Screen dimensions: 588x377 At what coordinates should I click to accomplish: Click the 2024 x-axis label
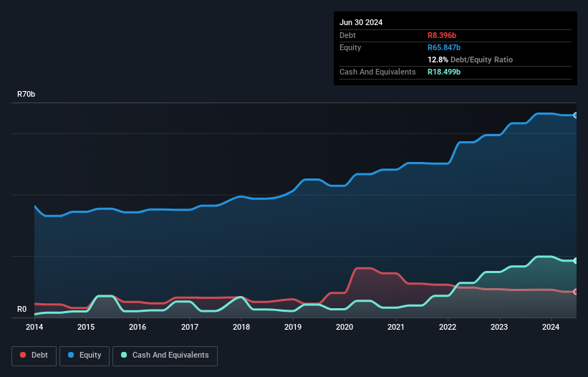551,328
